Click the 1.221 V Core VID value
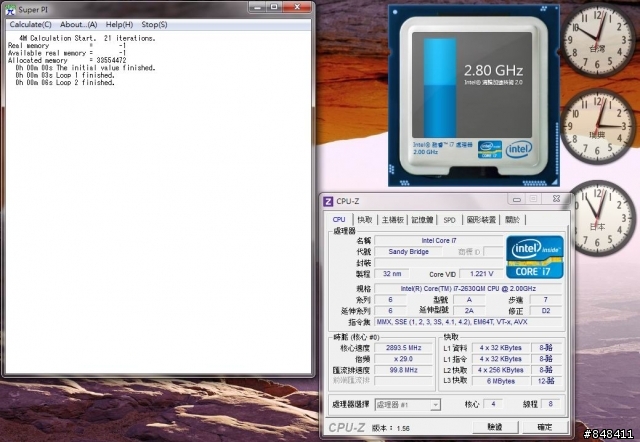Viewport: 640px width, 442px height. pyautogui.click(x=482, y=274)
